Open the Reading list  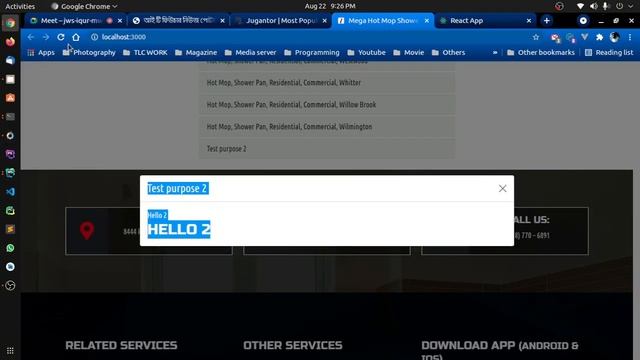pos(609,53)
